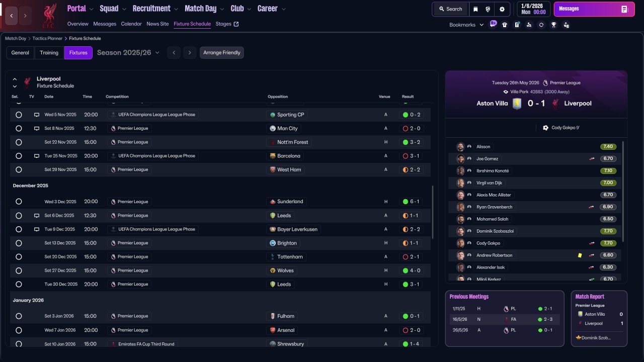Click the TV icon for Sporting CP fixture

point(36,115)
